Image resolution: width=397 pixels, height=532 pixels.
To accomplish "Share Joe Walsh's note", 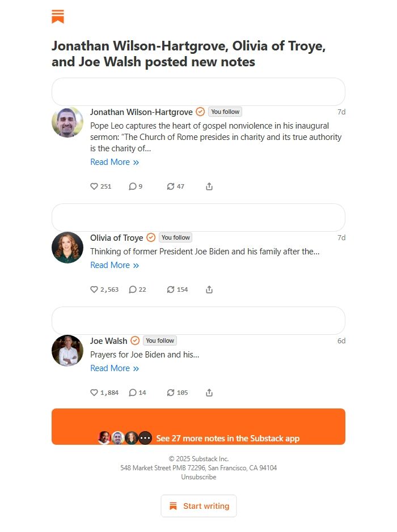I will pos(209,392).
